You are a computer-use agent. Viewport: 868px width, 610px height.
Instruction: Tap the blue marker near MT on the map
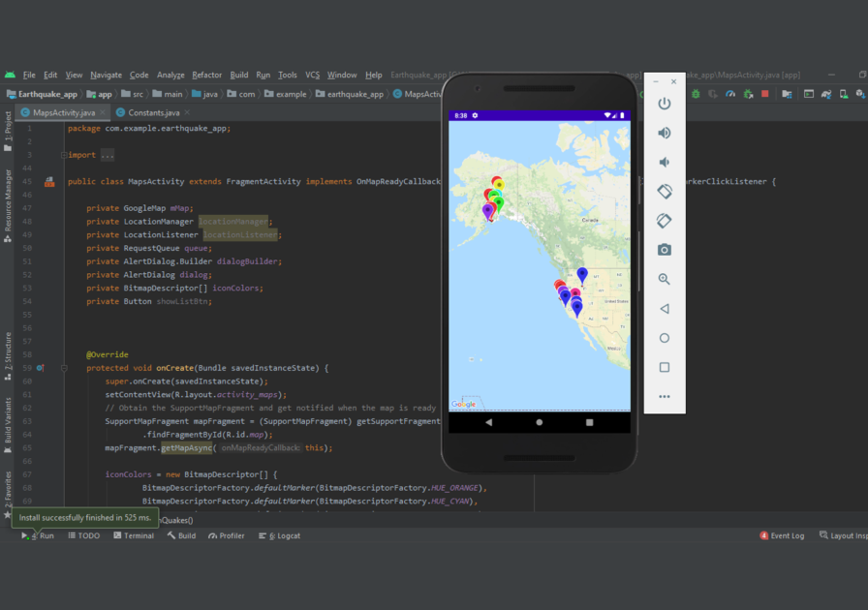[x=582, y=275]
